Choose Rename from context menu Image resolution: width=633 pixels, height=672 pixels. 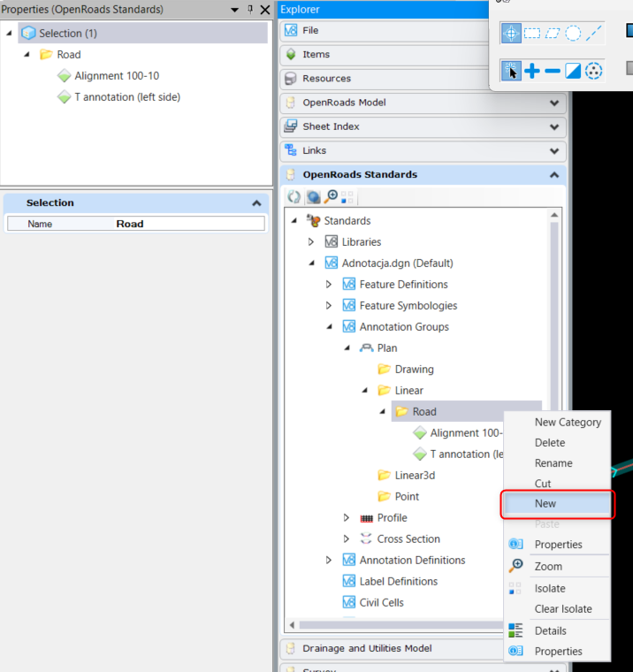(558, 463)
